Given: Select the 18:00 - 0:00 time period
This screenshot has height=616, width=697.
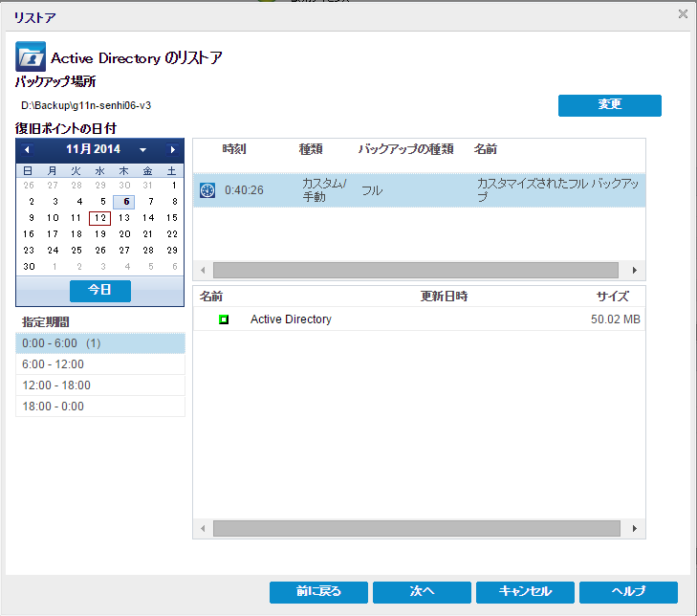Looking at the screenshot, I should pyautogui.click(x=100, y=407).
